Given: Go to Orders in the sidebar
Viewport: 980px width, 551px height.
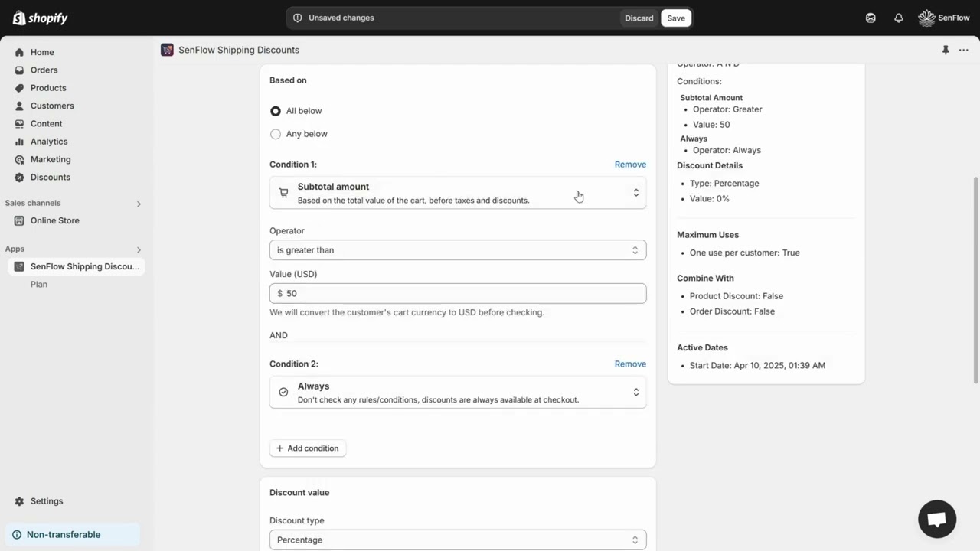Looking at the screenshot, I should pos(44,70).
